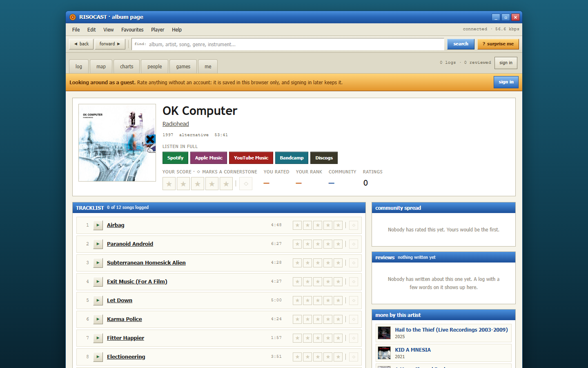Rate Fitter Happier three stars
This screenshot has width=588, height=368.
pos(318,338)
